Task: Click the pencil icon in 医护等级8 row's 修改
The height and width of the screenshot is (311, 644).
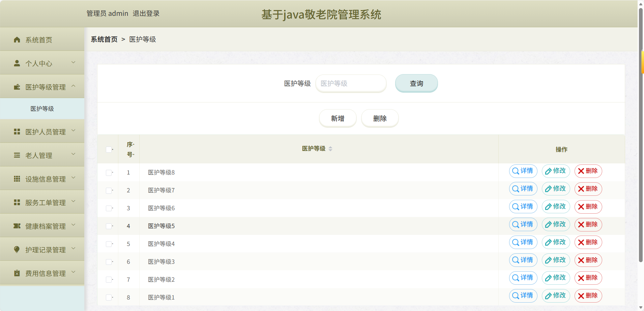Action: [x=548, y=171]
